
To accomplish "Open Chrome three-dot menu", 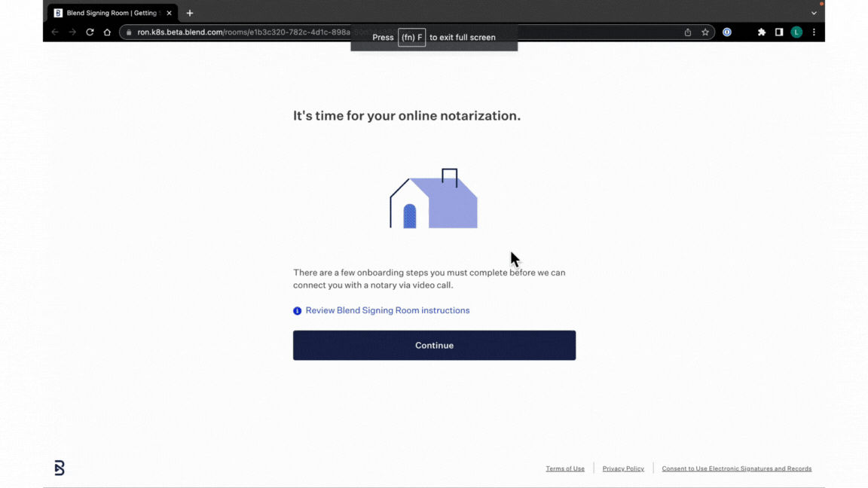I will click(814, 32).
